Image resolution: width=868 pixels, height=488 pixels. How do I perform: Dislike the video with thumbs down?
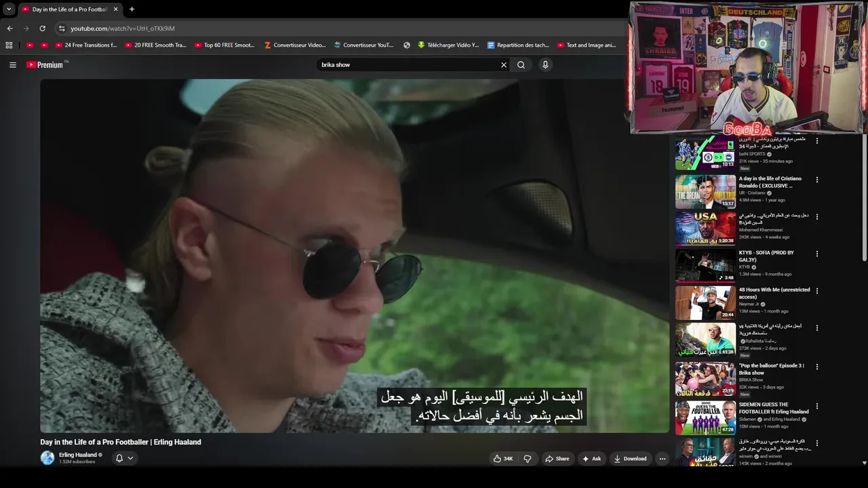(528, 459)
